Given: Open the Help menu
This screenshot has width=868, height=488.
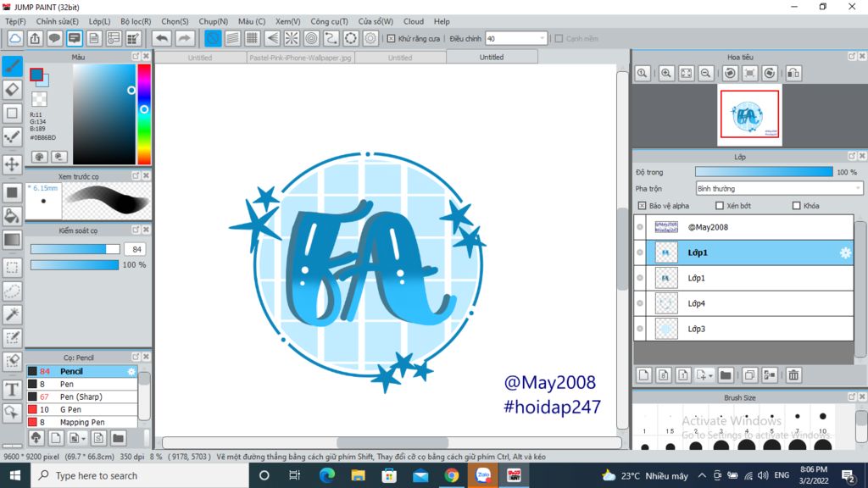Looking at the screenshot, I should coord(441,21).
